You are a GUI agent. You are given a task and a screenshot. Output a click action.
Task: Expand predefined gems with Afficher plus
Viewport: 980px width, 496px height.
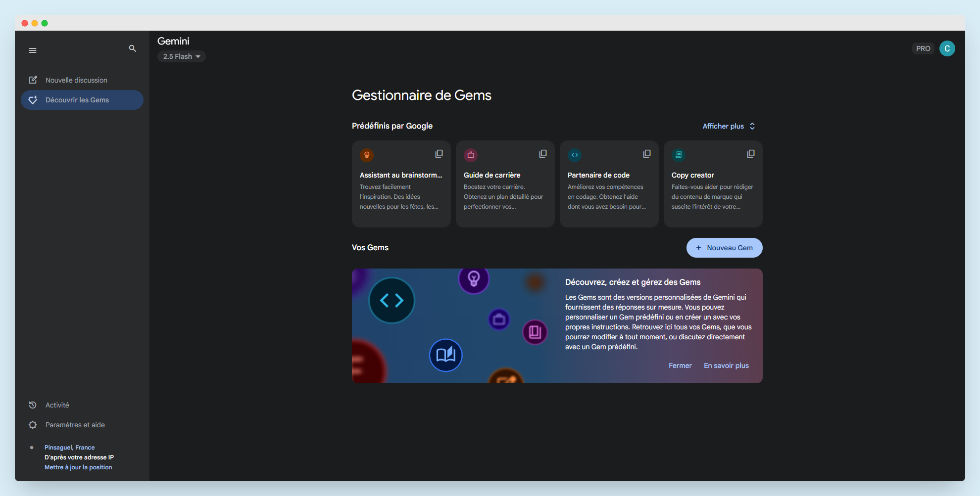click(x=729, y=126)
